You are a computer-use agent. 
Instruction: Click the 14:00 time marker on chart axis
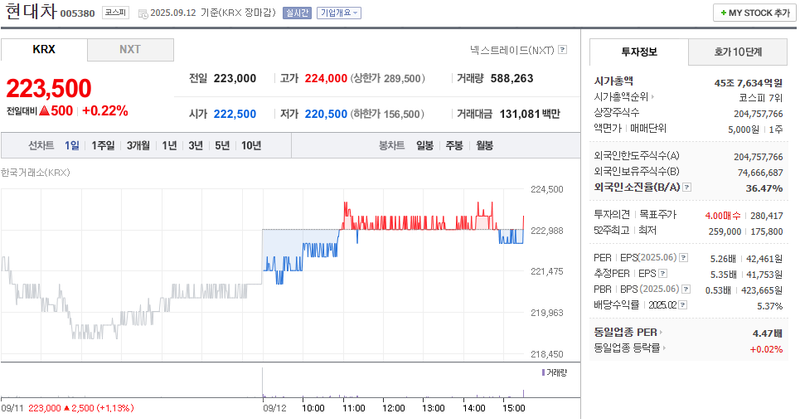coord(473,408)
